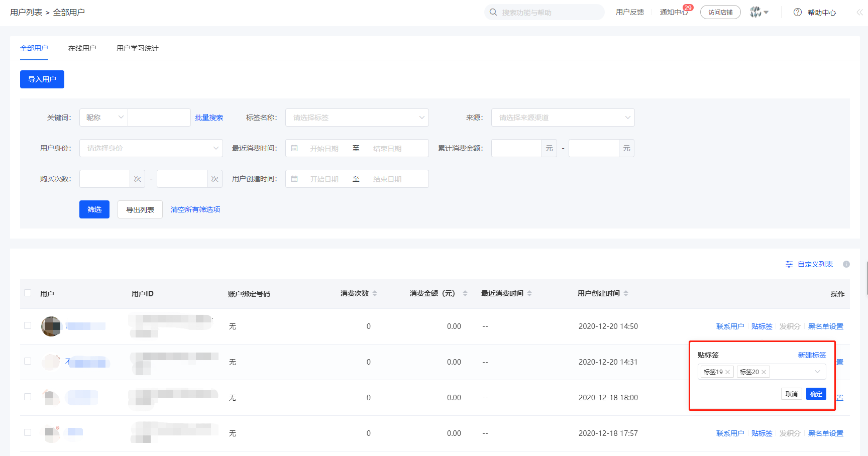868x456 pixels.
Task: Click 清空所有筛选项 link
Action: click(x=195, y=209)
